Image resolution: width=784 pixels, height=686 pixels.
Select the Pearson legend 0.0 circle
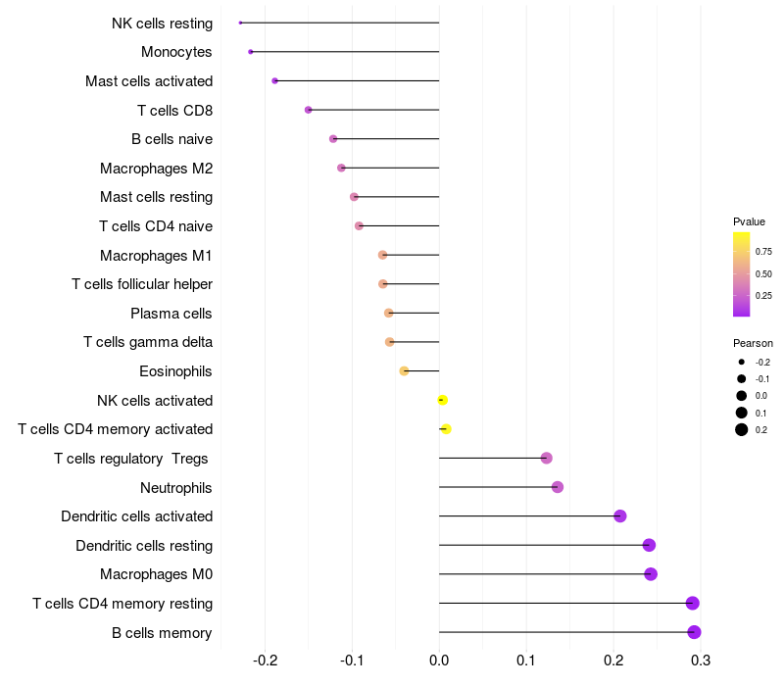(x=742, y=396)
